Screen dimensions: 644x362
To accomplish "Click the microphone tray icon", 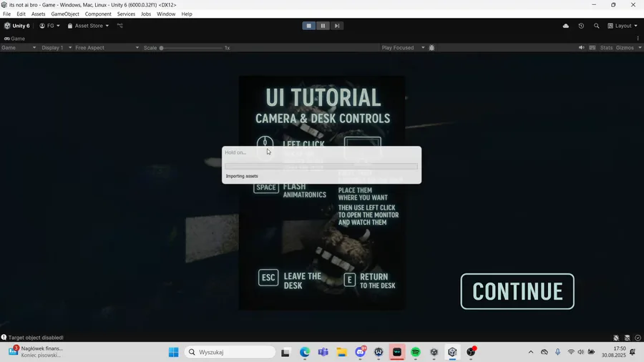I will point(557,352).
